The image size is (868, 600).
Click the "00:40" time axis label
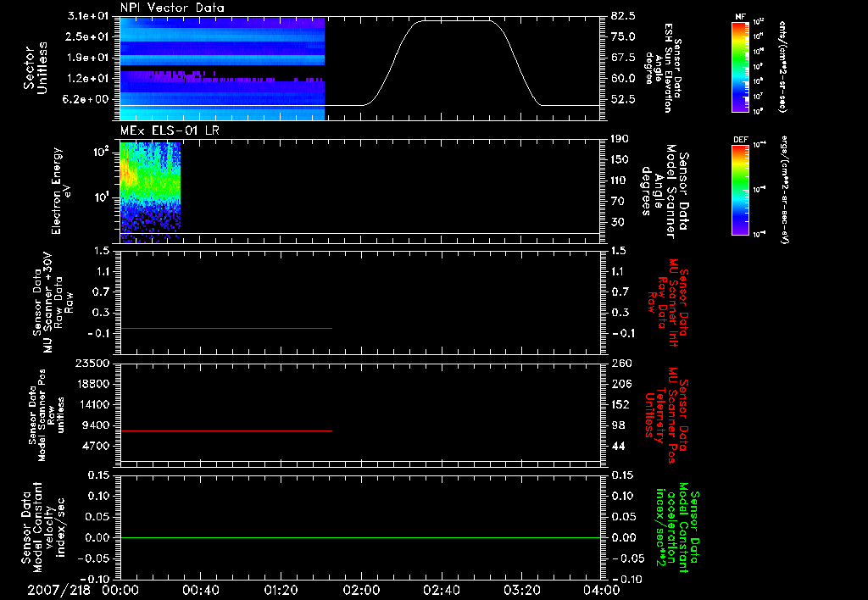click(200, 590)
